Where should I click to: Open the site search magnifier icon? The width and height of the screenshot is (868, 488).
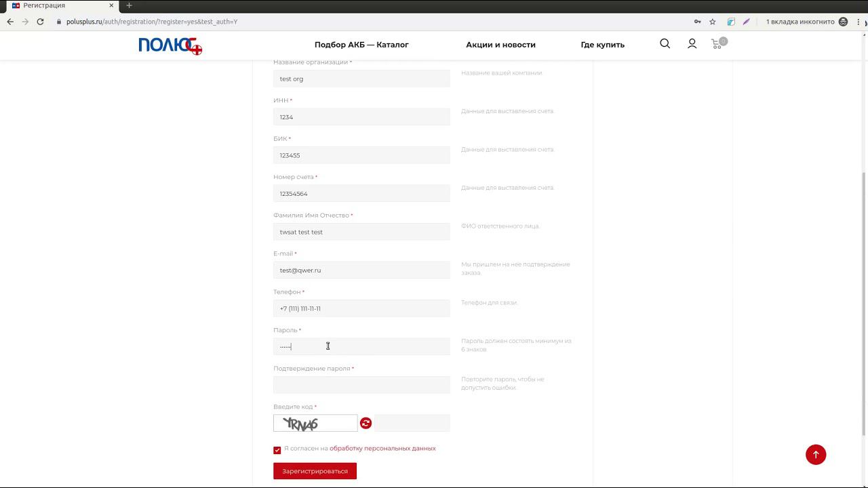click(x=665, y=43)
